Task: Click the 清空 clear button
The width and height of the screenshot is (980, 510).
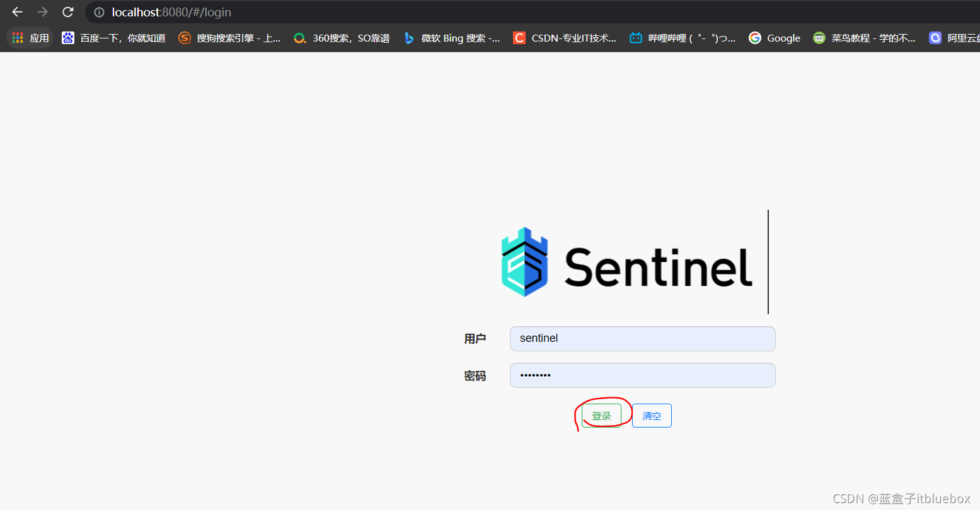Action: (x=652, y=416)
